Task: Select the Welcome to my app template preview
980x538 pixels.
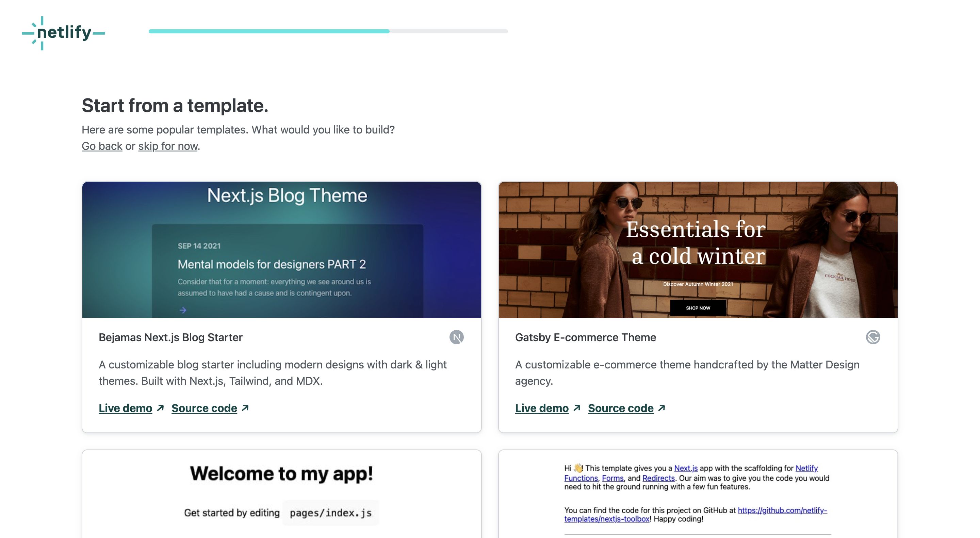Action: pos(281,494)
